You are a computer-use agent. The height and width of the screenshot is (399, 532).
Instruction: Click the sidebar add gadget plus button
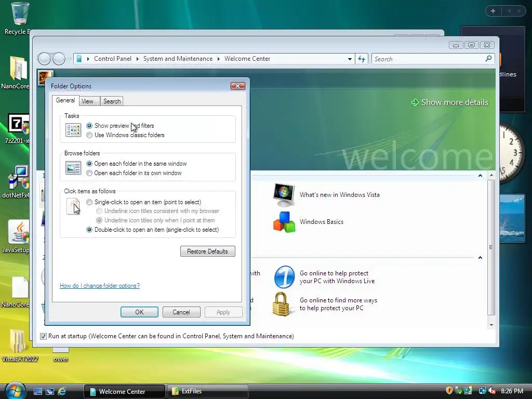(493, 11)
